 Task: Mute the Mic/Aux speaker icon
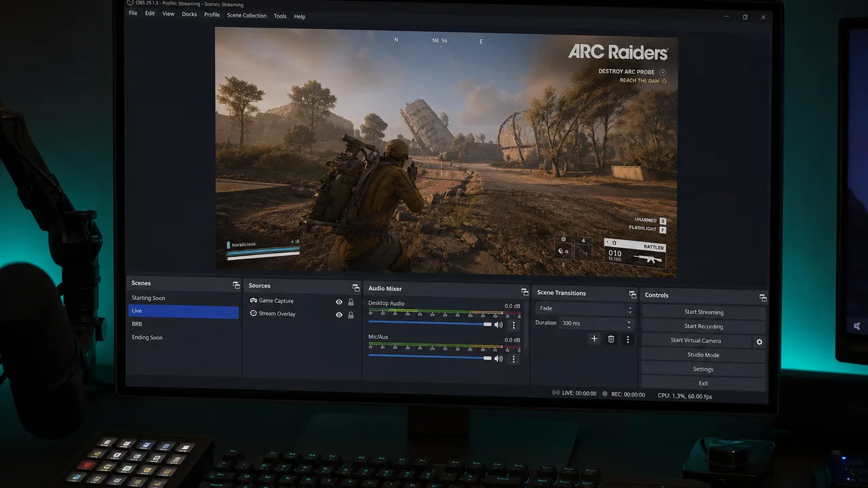[498, 359]
